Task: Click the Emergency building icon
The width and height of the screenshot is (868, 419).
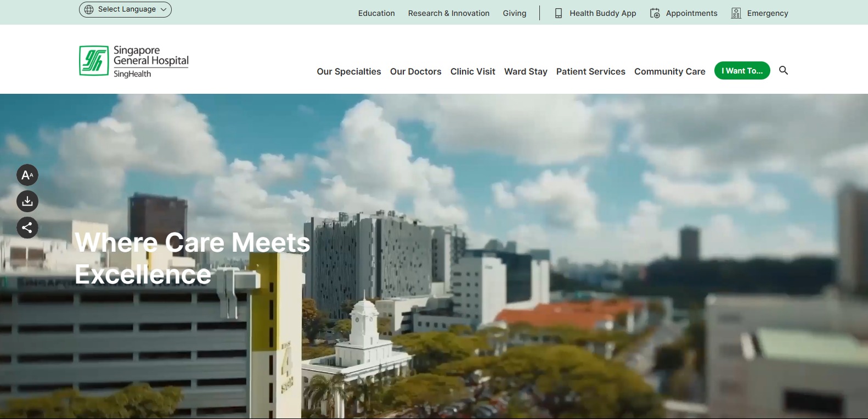Action: (x=736, y=13)
